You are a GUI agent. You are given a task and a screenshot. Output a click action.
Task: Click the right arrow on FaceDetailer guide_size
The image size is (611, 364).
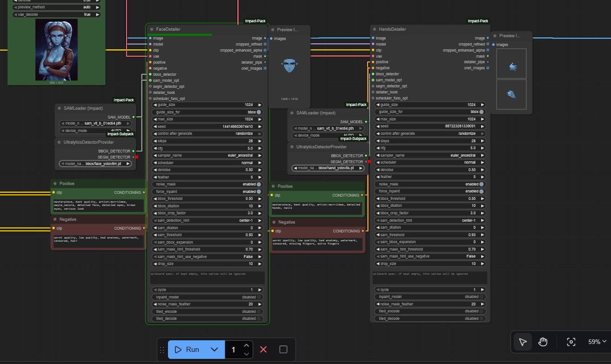tap(260, 105)
